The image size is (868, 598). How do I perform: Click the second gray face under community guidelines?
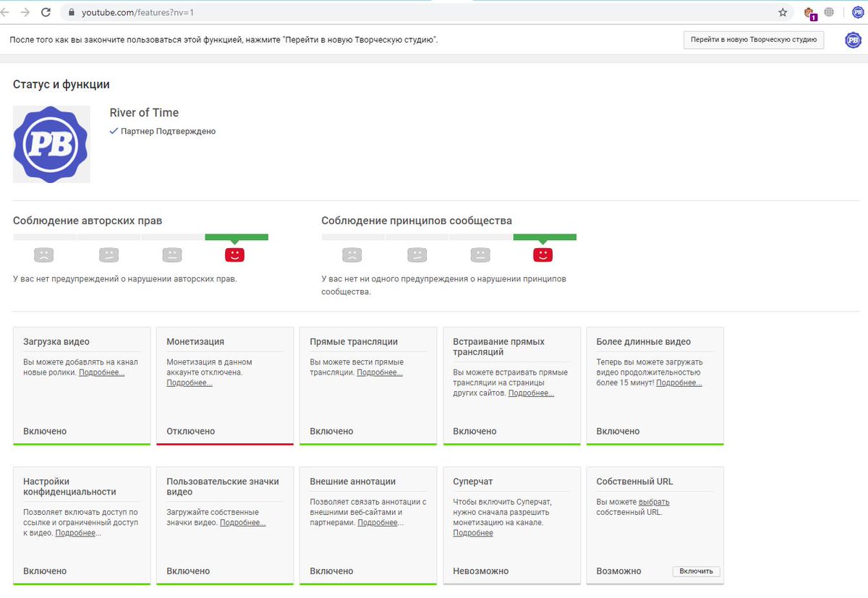coord(417,255)
